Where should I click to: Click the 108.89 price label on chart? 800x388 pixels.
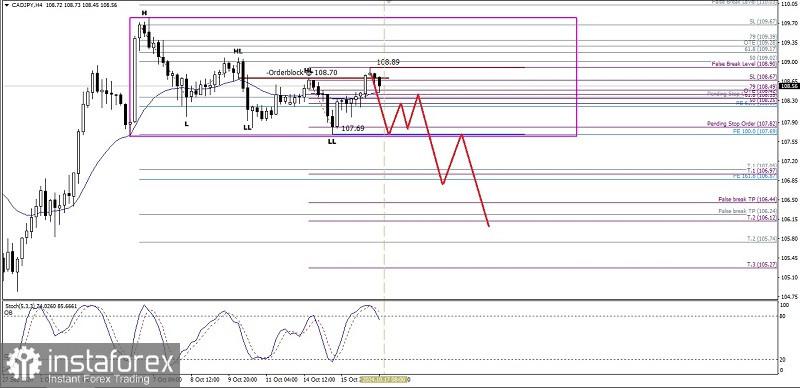[388, 62]
